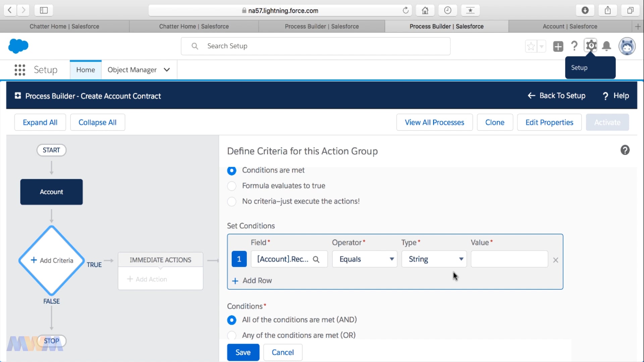The width and height of the screenshot is (644, 362).
Task: Open the global actions plus icon
Action: pyautogui.click(x=558, y=46)
